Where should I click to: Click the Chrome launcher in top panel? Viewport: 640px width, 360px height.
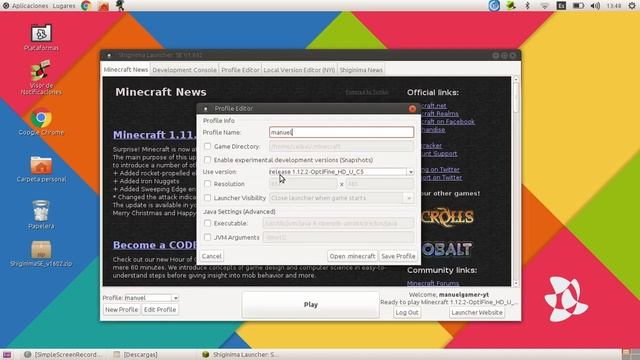(86, 6)
